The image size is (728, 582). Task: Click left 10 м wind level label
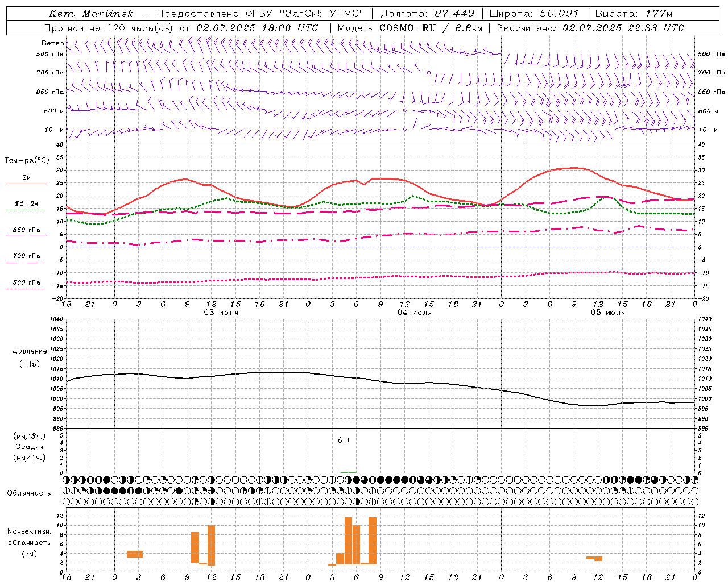tap(54, 130)
